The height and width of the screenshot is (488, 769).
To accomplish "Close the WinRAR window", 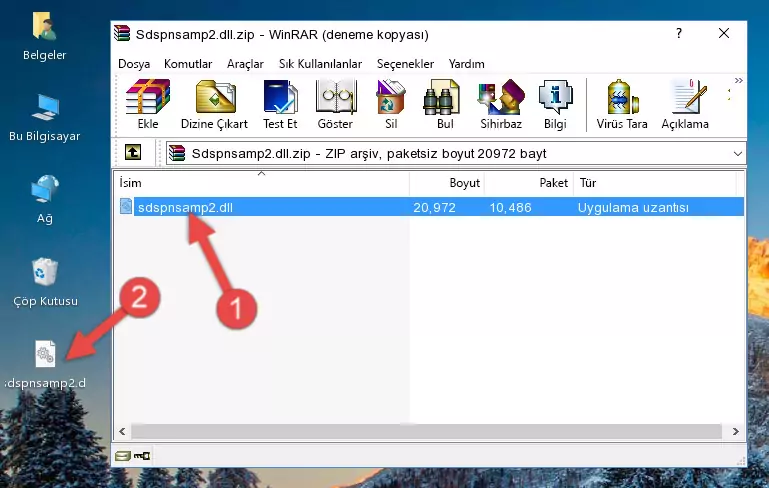I will [x=724, y=33].
